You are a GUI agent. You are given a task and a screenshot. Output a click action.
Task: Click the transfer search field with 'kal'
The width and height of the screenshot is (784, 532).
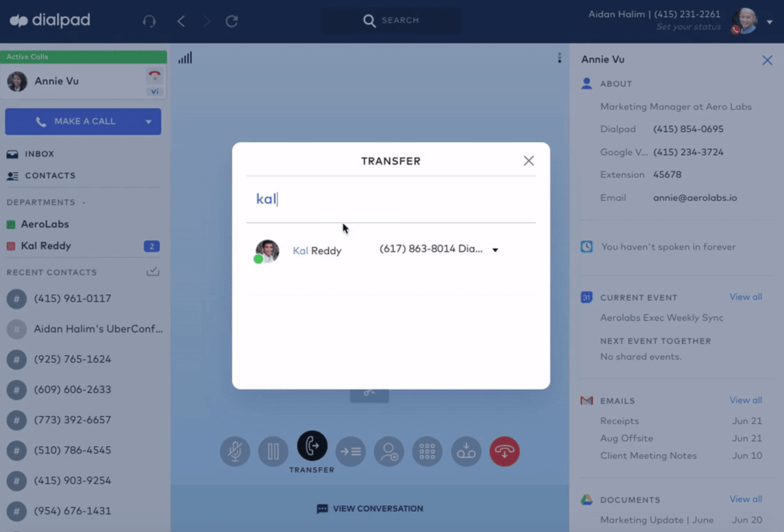391,199
